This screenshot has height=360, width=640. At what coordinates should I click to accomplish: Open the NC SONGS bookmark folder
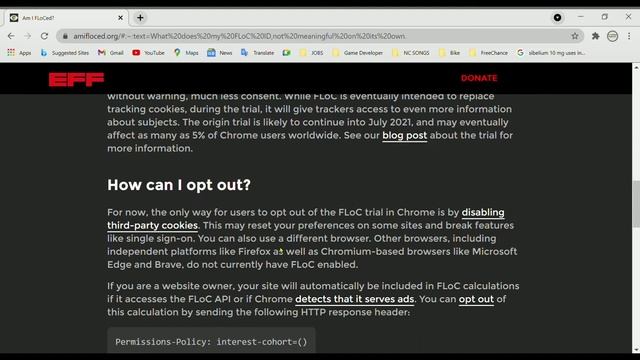pos(411,53)
